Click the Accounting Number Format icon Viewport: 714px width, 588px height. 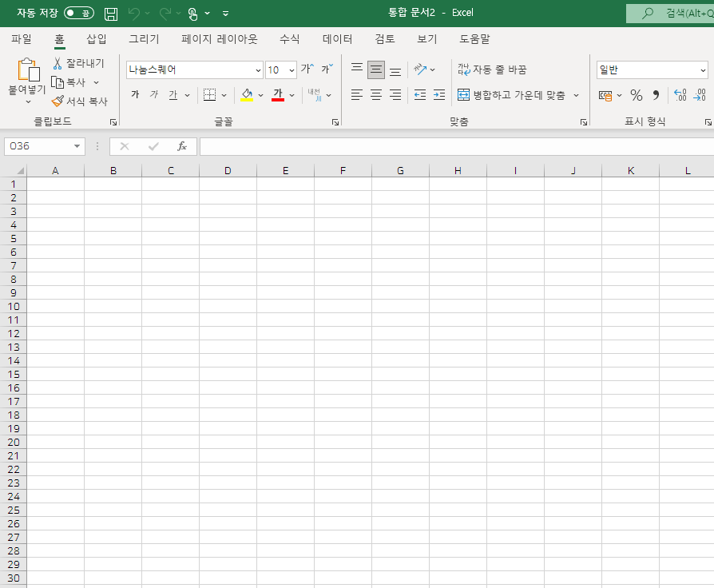tap(605, 95)
